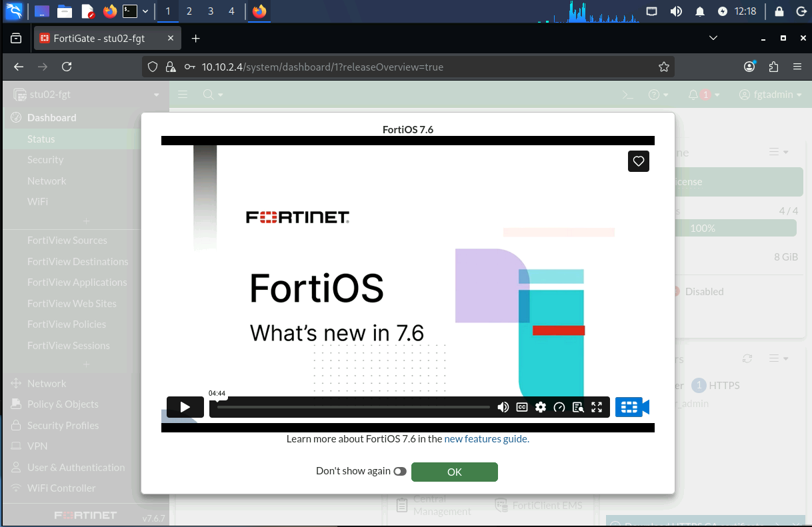Open the new features guide link
Screen dimensions: 812x527
point(487,439)
